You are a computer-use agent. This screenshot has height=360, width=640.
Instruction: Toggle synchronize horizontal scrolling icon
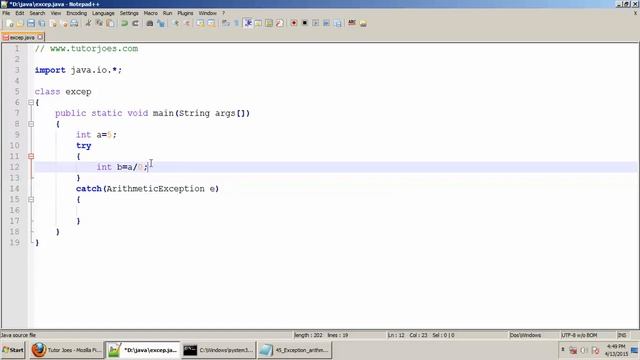[x=211, y=23]
